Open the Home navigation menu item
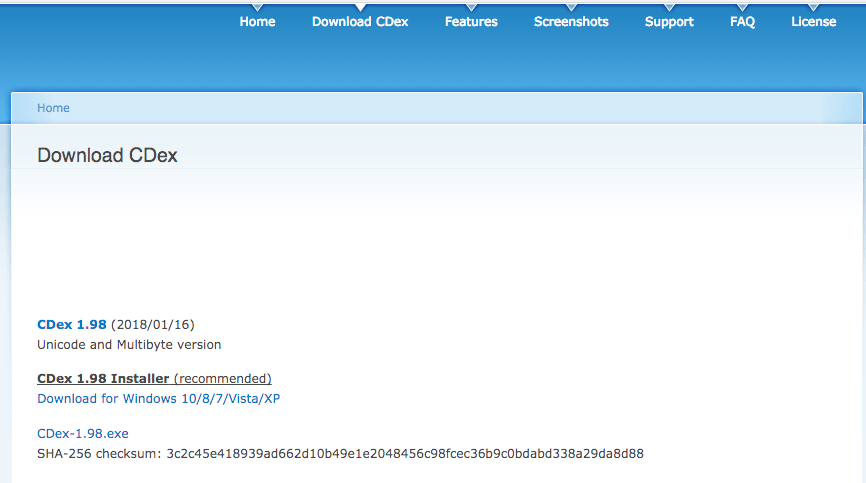 click(x=257, y=22)
